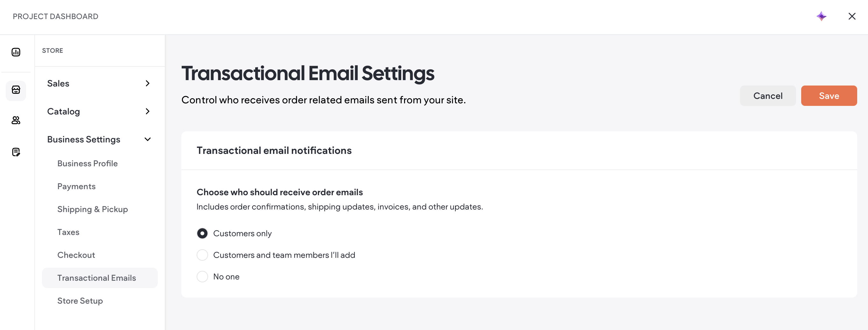
Task: Click the orange Save button
Action: point(829,96)
